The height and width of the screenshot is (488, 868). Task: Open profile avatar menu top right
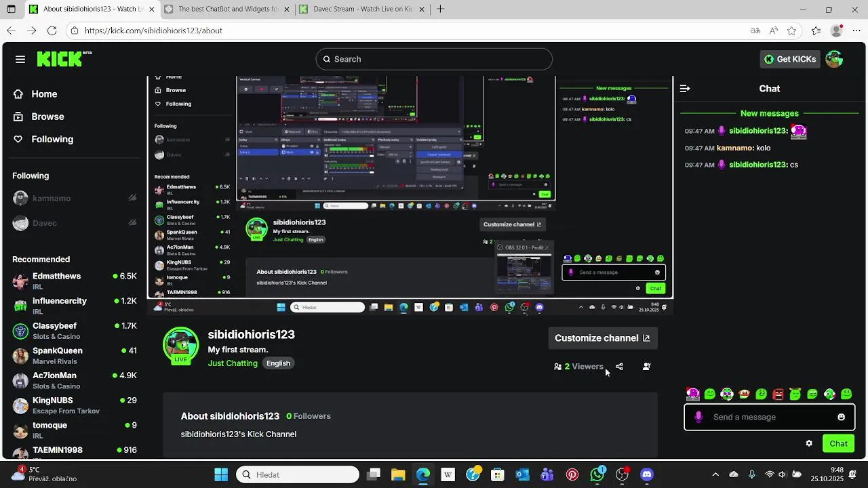pyautogui.click(x=834, y=59)
